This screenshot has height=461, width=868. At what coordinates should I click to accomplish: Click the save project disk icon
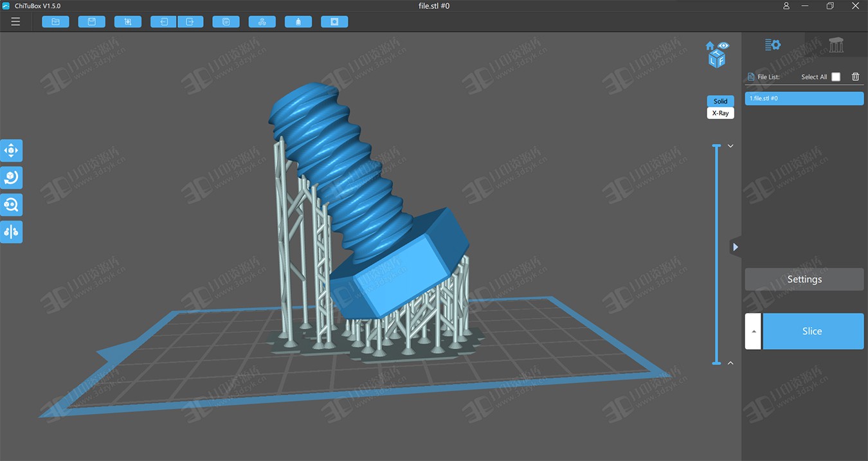coord(91,22)
